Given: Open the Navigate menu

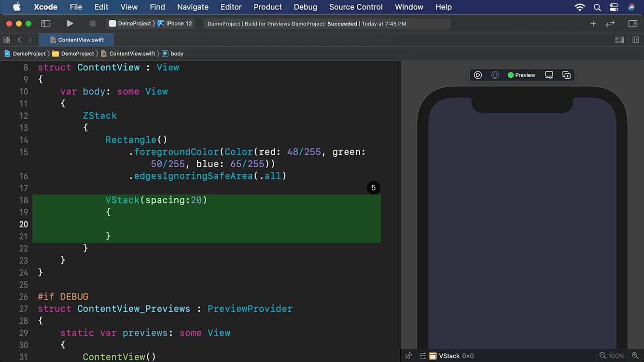Looking at the screenshot, I should 193,7.
